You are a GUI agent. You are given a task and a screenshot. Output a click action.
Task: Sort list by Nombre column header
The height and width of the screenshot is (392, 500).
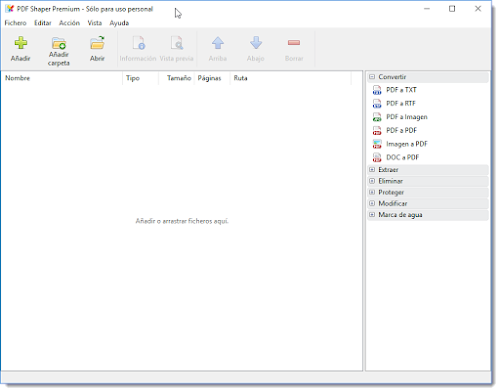[62, 78]
